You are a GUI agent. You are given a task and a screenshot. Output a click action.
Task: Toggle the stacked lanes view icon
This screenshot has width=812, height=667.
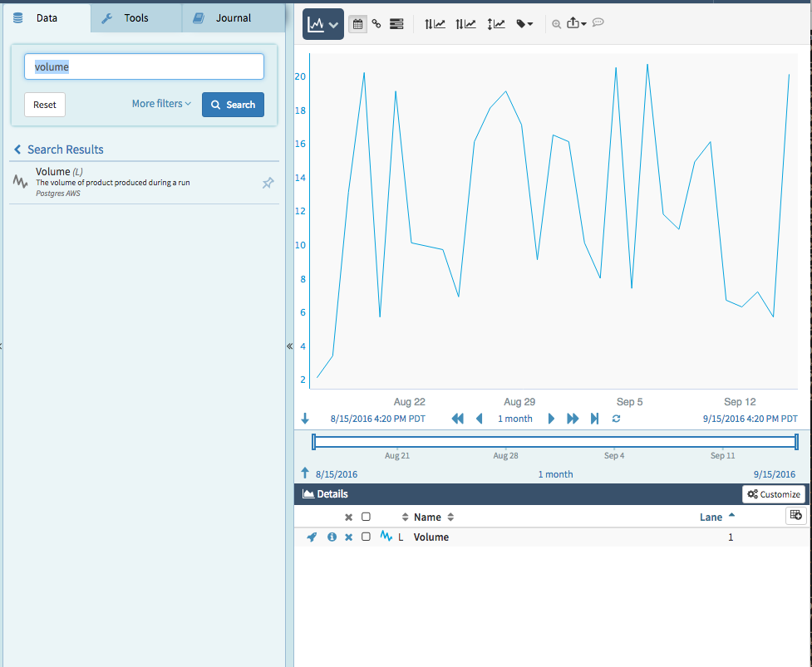pos(396,24)
